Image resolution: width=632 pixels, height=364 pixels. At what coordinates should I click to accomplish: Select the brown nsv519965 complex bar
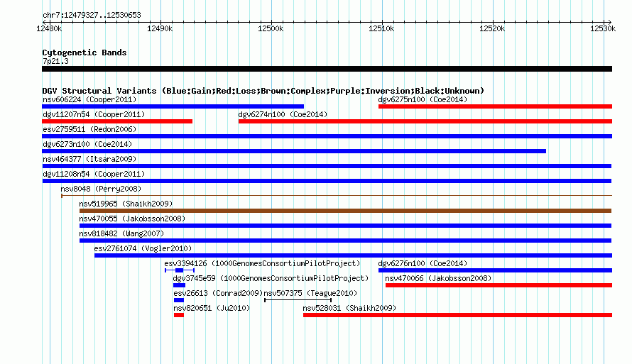click(345, 211)
